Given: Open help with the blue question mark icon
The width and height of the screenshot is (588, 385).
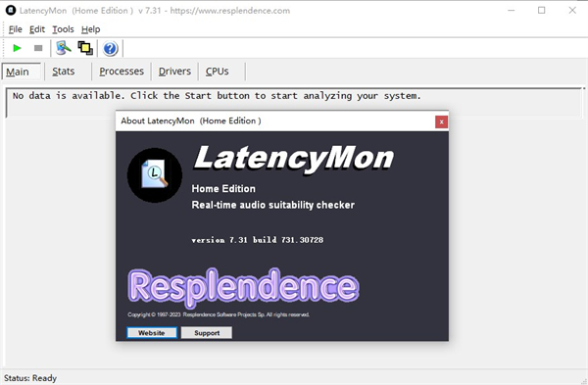Looking at the screenshot, I should [110, 48].
